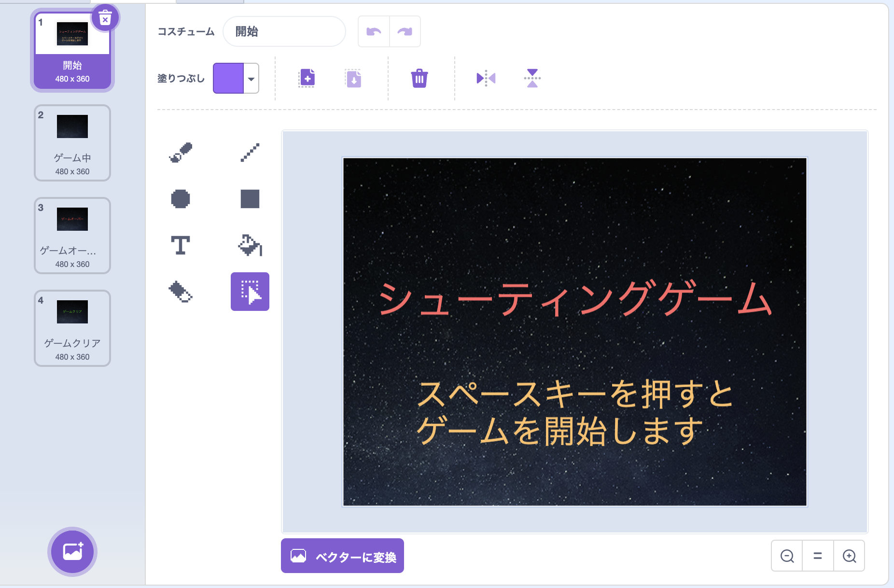Viewport: 894px width, 588px height.
Task: Delete the current selection with trash icon
Action: click(x=419, y=78)
